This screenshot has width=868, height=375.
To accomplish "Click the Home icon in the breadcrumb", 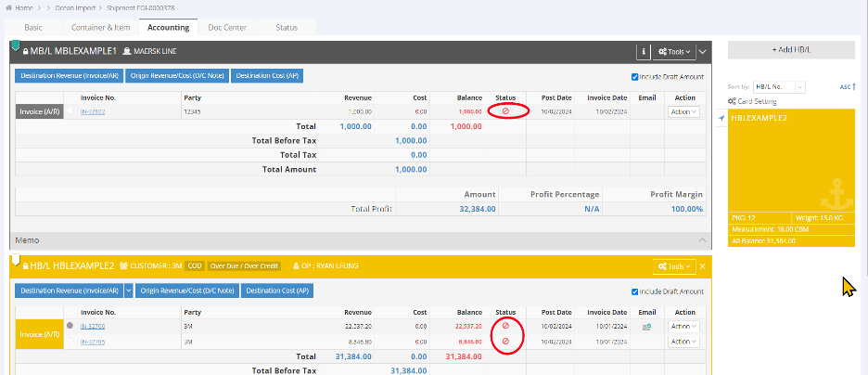I will [9, 7].
